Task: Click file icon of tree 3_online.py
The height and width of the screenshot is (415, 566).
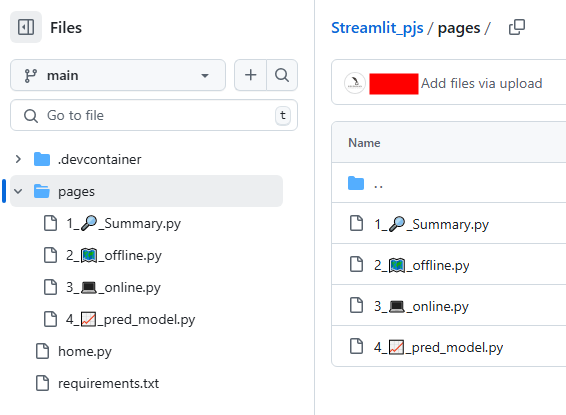Action: point(50,287)
